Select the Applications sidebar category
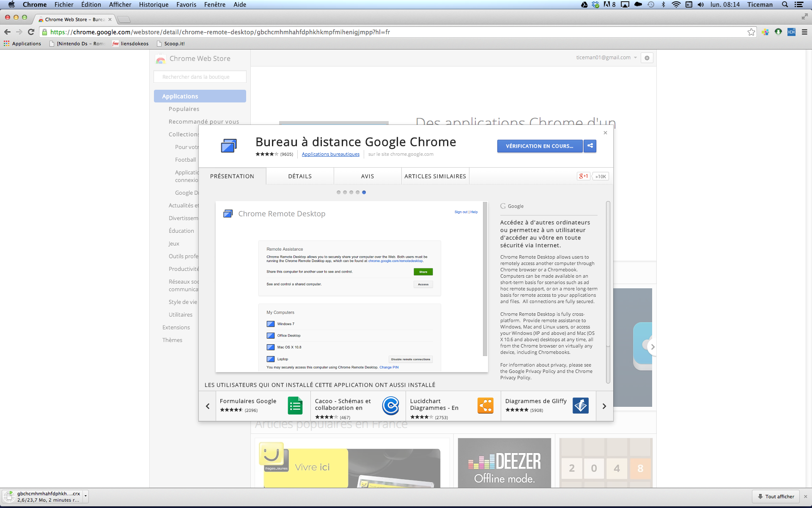The image size is (812, 508). coord(200,96)
